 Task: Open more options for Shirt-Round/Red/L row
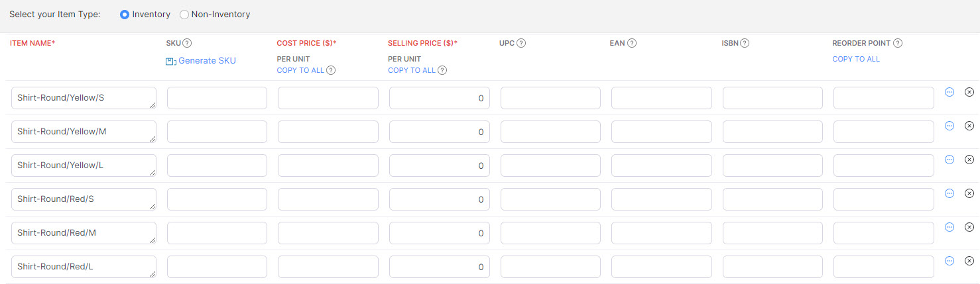point(949,261)
